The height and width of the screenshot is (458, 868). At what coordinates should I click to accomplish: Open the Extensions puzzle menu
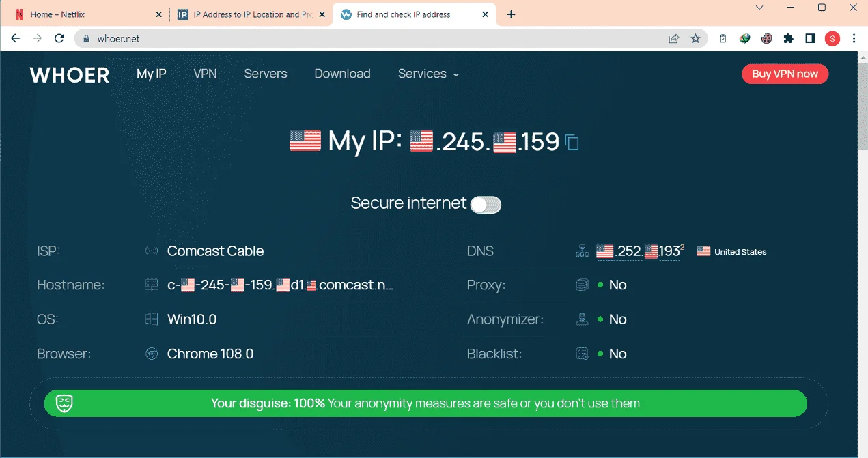tap(789, 39)
